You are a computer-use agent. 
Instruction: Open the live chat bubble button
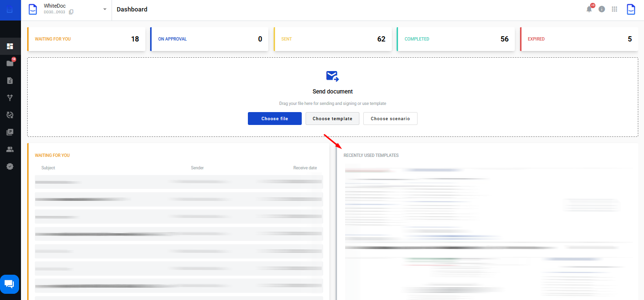tap(10, 284)
